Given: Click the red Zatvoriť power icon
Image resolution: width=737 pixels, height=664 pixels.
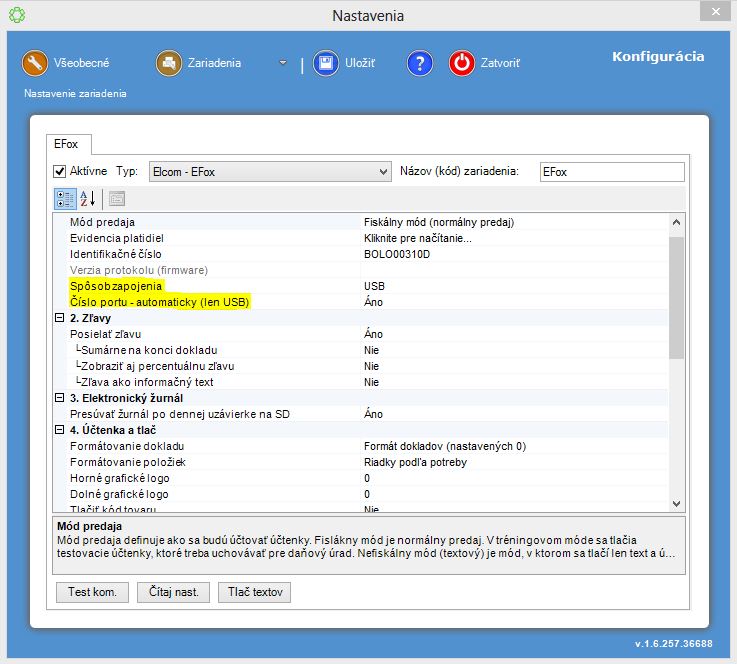Looking at the screenshot, I should pyautogui.click(x=462, y=63).
